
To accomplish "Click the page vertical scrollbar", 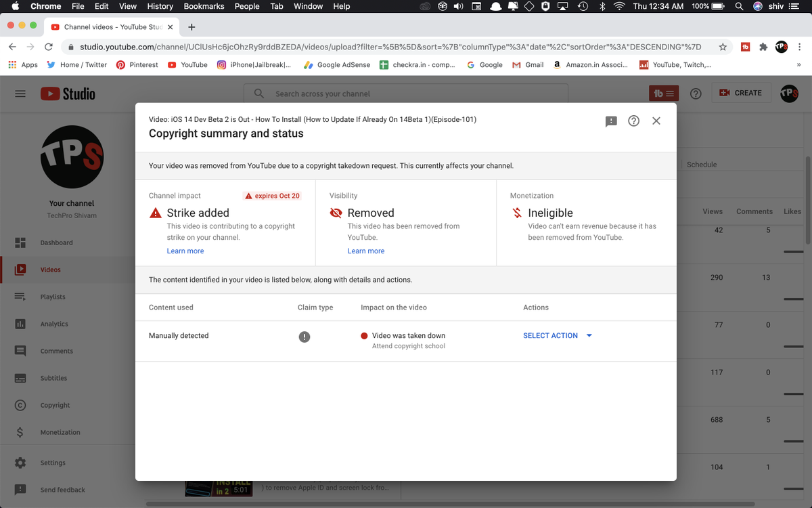I will pos(808,200).
